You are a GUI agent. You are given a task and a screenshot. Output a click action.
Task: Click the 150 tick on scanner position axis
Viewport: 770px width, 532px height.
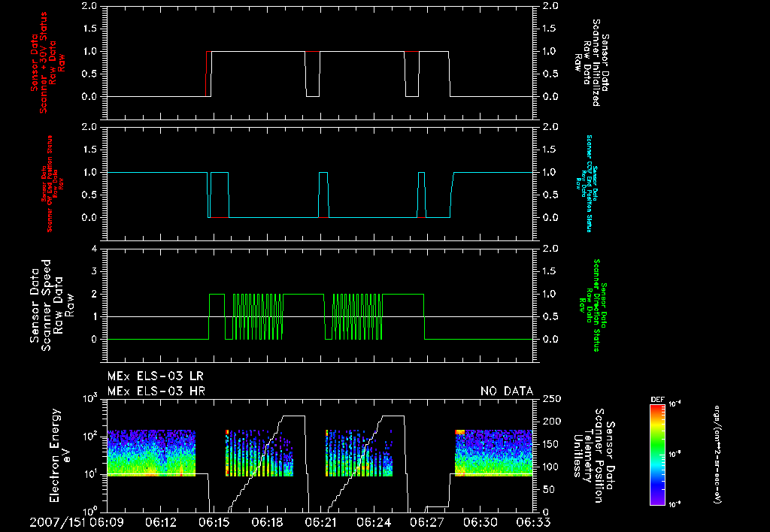coord(551,444)
